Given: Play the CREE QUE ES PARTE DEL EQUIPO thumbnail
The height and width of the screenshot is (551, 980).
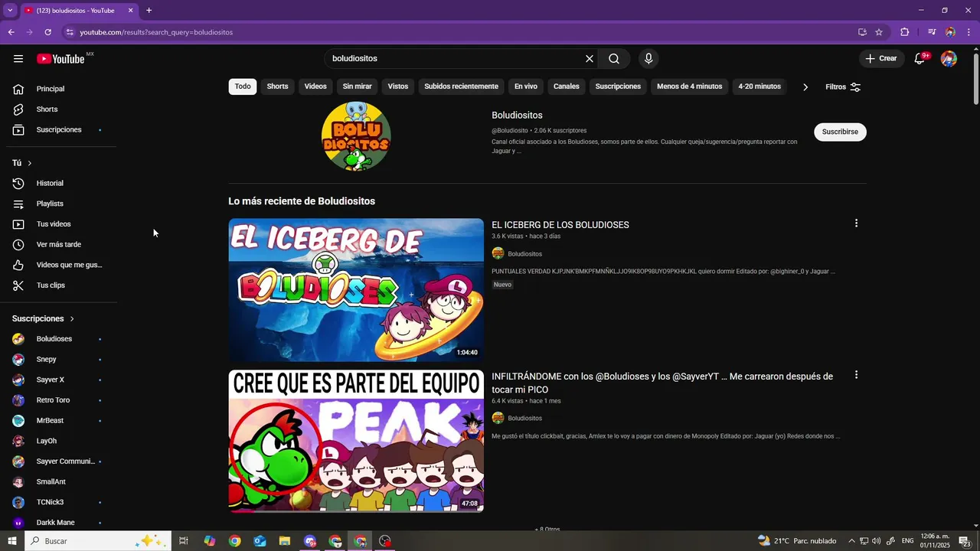Looking at the screenshot, I should 356,441.
